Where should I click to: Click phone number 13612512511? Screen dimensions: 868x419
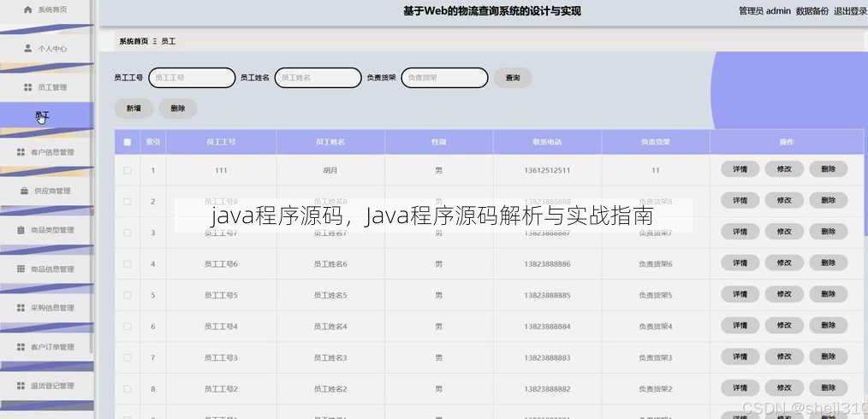click(547, 170)
